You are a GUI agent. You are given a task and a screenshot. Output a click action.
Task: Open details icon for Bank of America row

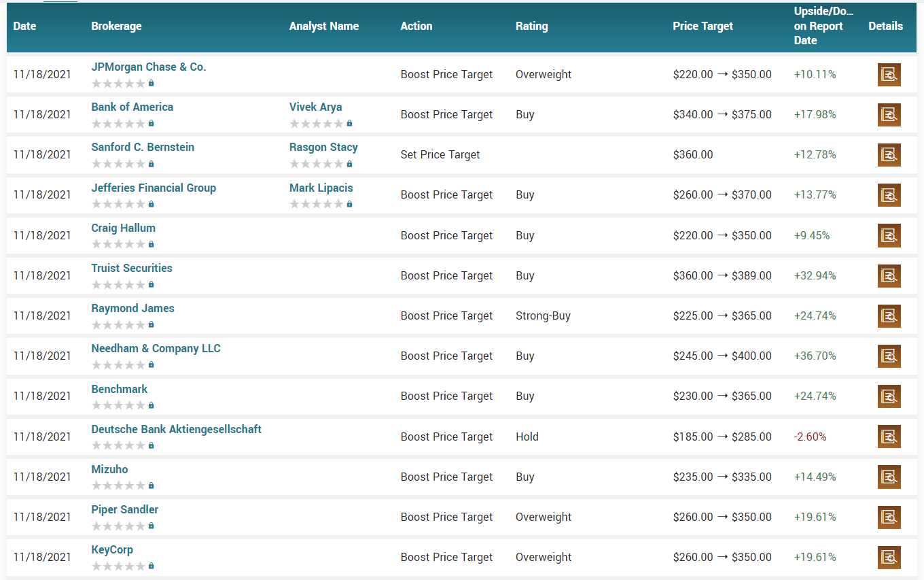coord(889,114)
